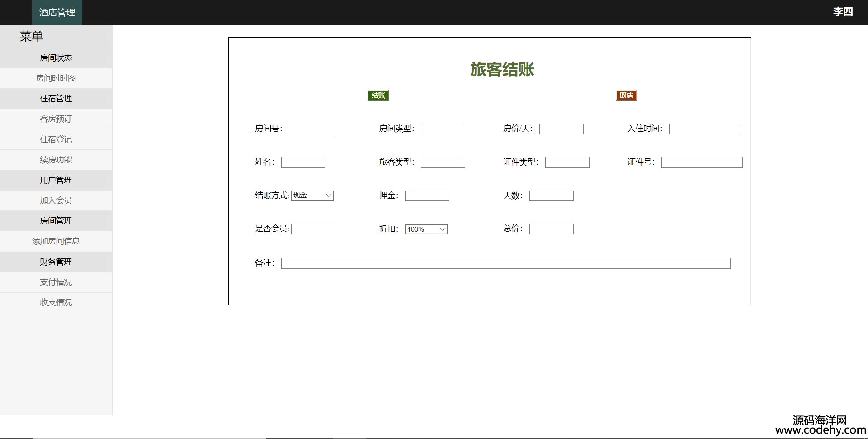
Task: Click into the 备注 remarks field
Action: click(x=505, y=263)
